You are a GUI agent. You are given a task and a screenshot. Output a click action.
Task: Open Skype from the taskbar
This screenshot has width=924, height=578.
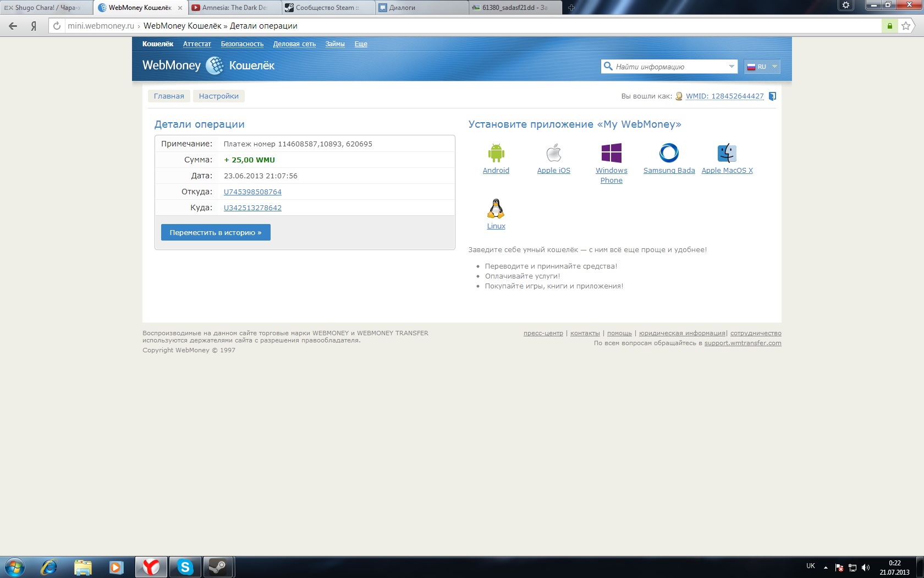[x=185, y=567]
